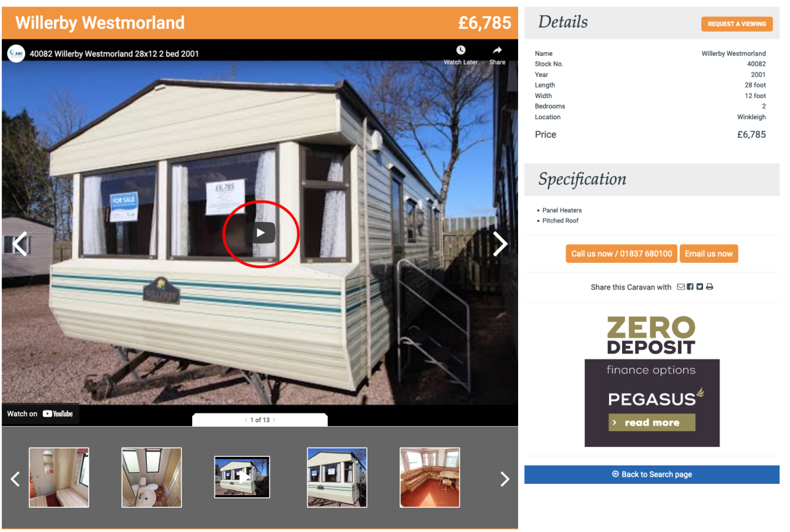
Task: Click the Watch Later clock icon
Action: tap(461, 50)
